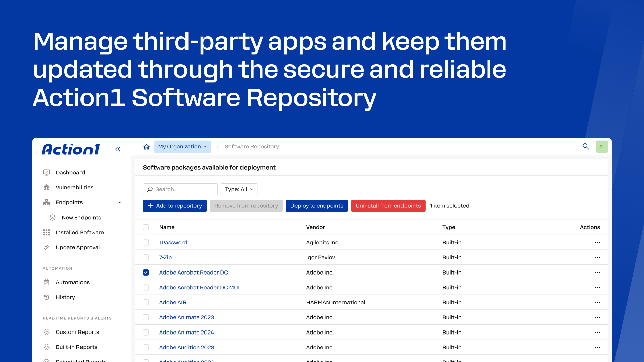The width and height of the screenshot is (644, 362).
Task: Click 'HARMAN International' vendor cell
Action: click(x=335, y=302)
